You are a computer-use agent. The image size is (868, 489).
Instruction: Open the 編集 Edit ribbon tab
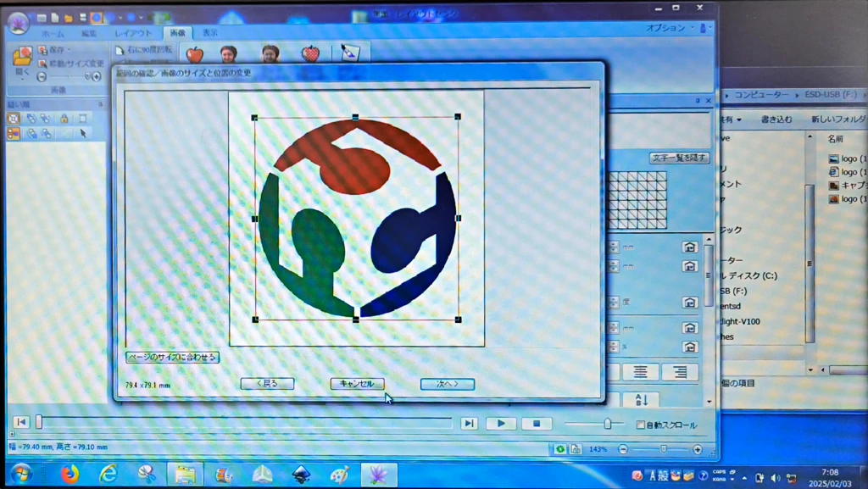[88, 34]
